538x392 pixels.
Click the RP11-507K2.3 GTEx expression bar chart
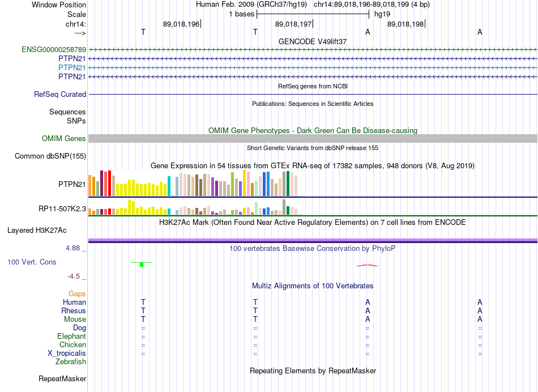195,207
